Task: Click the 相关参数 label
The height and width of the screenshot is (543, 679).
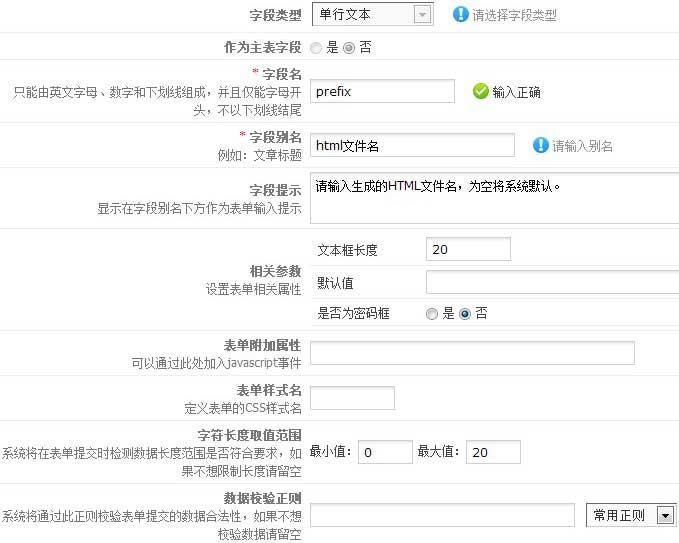Action: 275,272
